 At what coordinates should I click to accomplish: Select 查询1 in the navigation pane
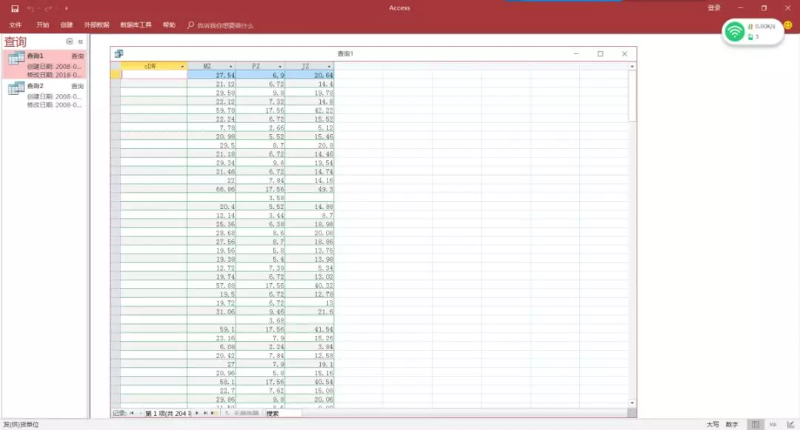45,65
